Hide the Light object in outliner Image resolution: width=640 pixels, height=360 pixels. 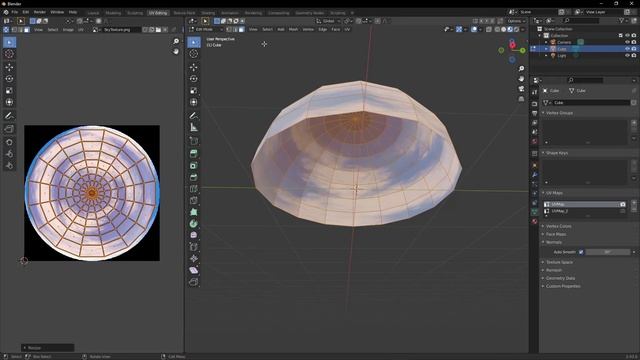[627, 55]
